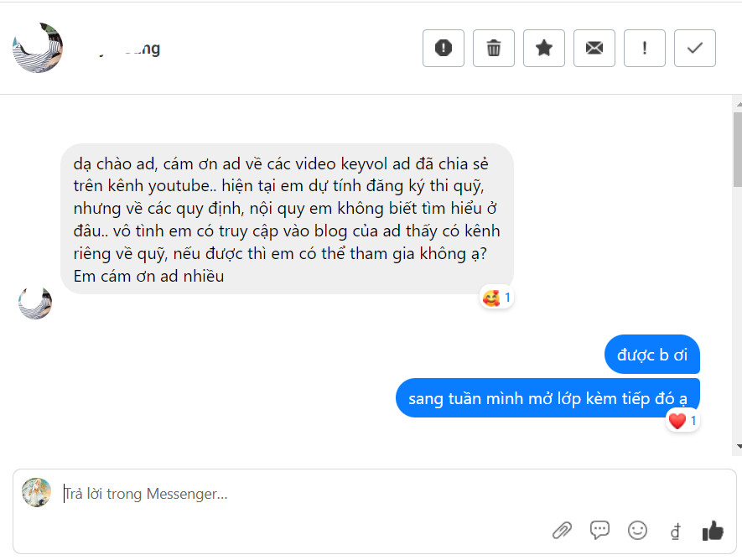Click the đ currency payment icon
Screen dimensions: 742x560
(x=675, y=531)
